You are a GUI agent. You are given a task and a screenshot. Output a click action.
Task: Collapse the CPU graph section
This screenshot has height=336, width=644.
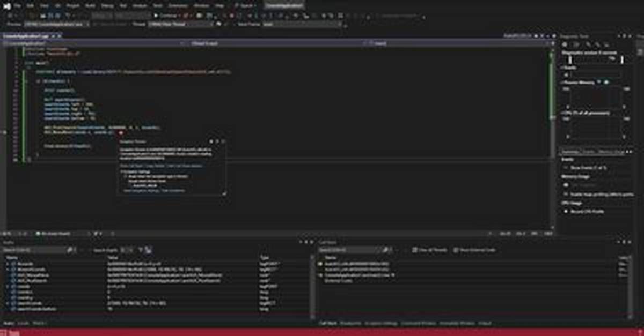(x=562, y=113)
